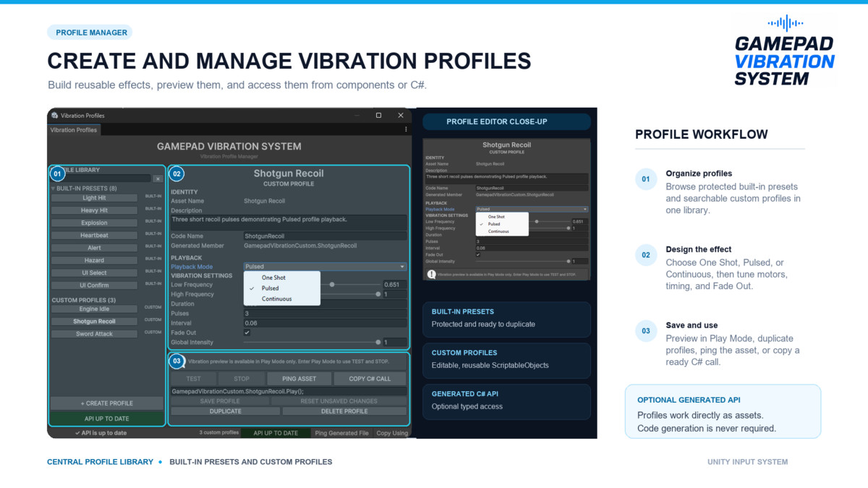Open Playback Mode dropdown in close-up panel
868x488 pixels.
[532, 209]
